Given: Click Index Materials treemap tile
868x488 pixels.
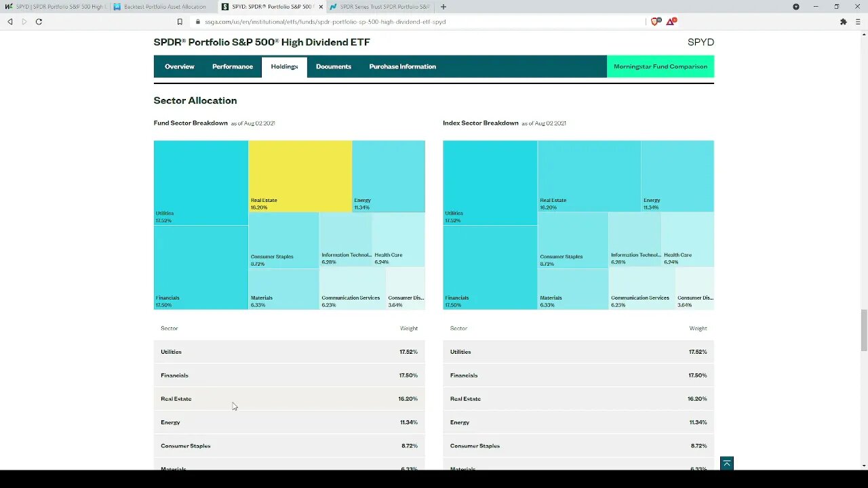Looking at the screenshot, I should point(573,289).
